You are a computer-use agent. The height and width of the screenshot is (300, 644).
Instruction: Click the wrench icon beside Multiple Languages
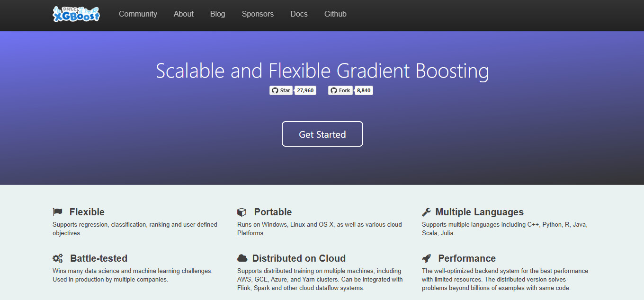click(426, 212)
